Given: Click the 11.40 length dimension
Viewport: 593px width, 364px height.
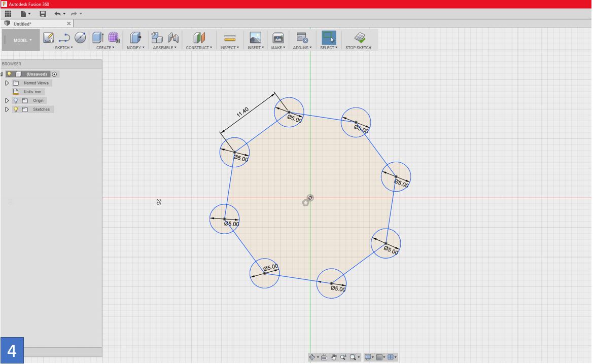Looking at the screenshot, I should coord(243,112).
